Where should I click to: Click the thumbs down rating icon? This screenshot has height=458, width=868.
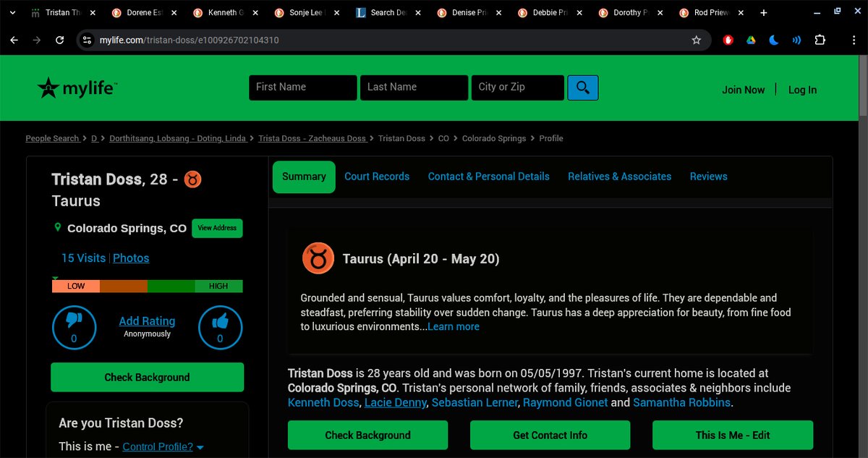[75, 328]
